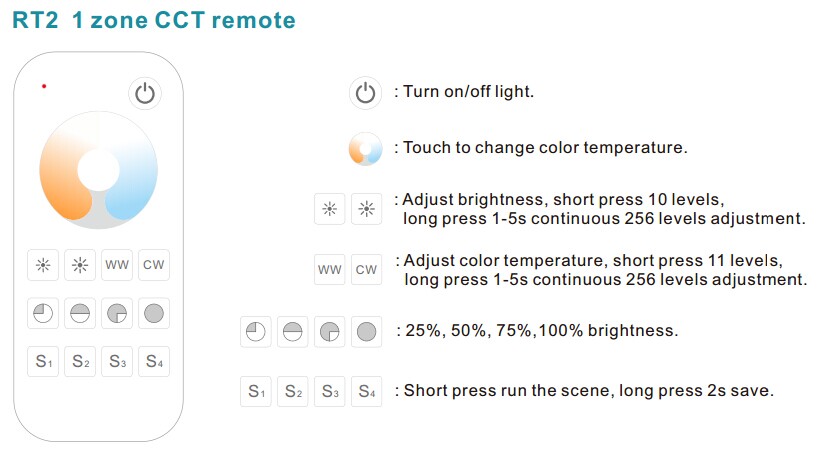828x453 pixels.
Task: Click the power icon in the legend
Action: tap(365, 93)
